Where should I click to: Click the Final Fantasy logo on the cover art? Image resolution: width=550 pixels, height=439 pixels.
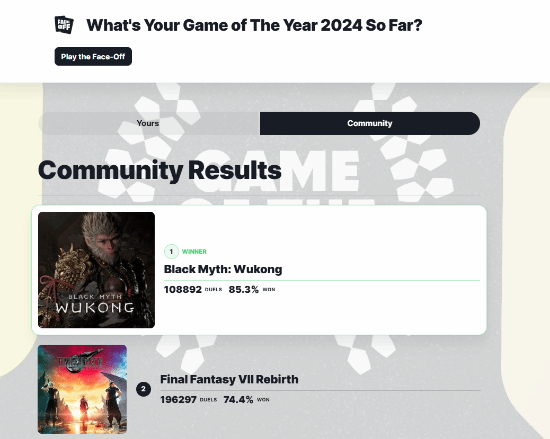coord(80,361)
